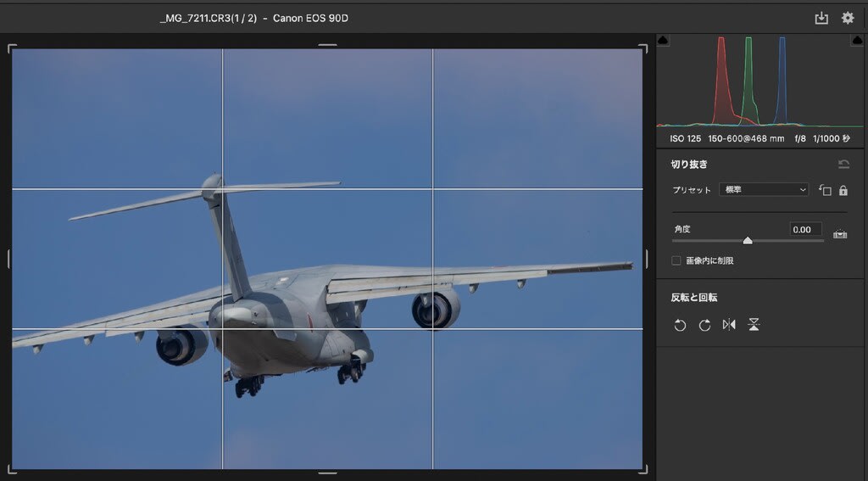Image resolution: width=868 pixels, height=481 pixels.
Task: Click the left-middle crop edge handle
Action: 8,259
